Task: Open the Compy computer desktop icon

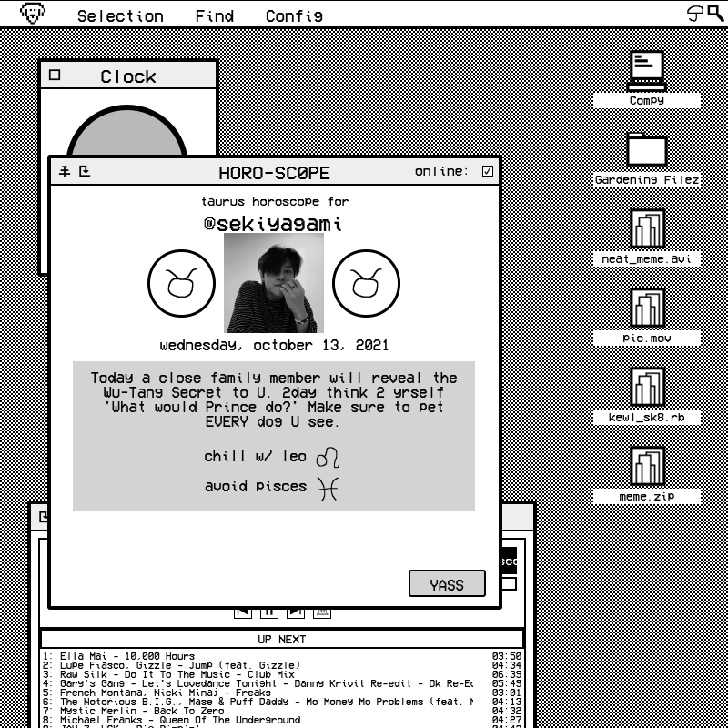Action: 647,71
